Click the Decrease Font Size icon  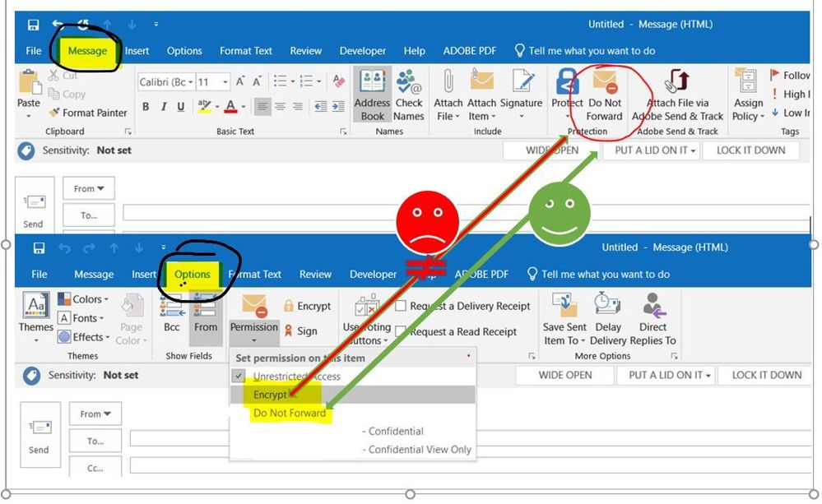pyautogui.click(x=257, y=81)
